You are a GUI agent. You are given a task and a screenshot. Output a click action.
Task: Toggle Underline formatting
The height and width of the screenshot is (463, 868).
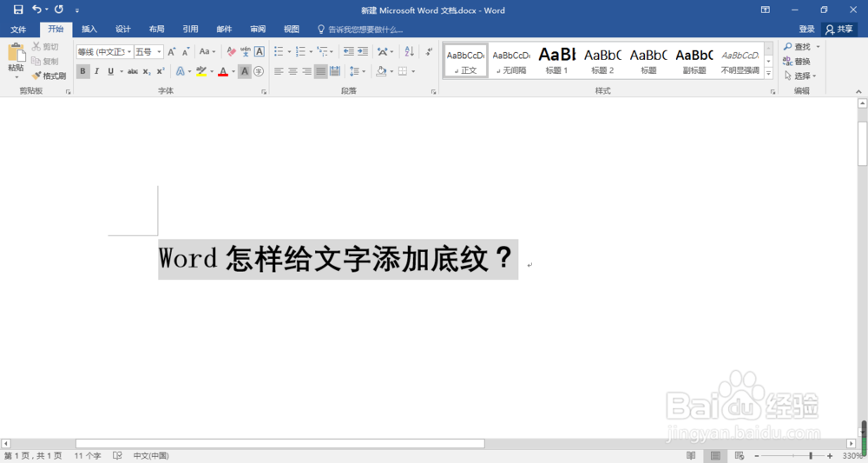pyautogui.click(x=111, y=71)
